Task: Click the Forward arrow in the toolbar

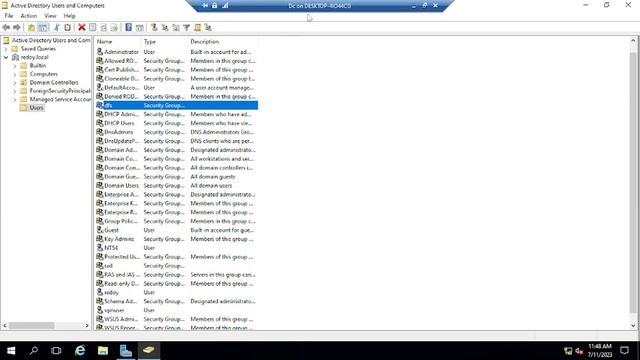Action: tap(17, 27)
